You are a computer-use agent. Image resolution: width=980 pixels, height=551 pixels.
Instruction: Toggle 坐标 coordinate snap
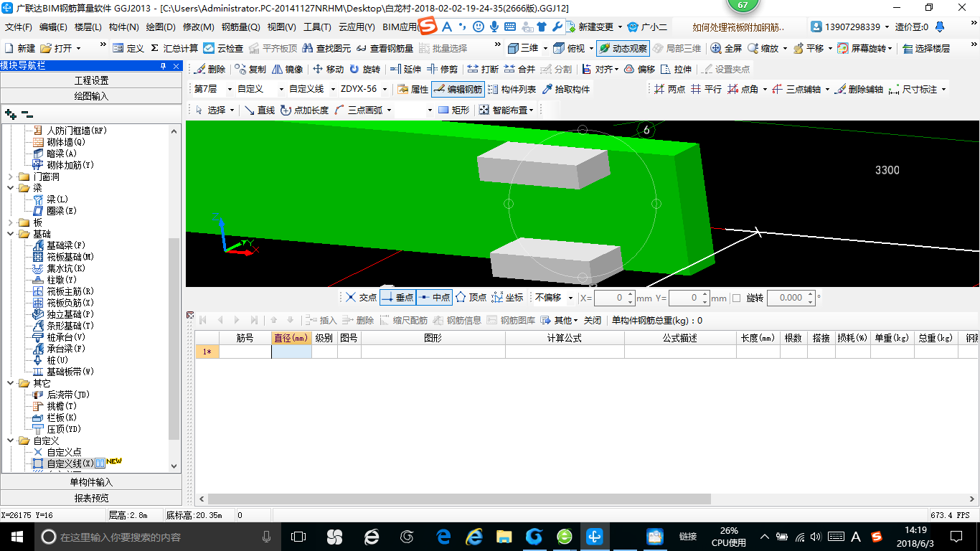click(x=508, y=297)
